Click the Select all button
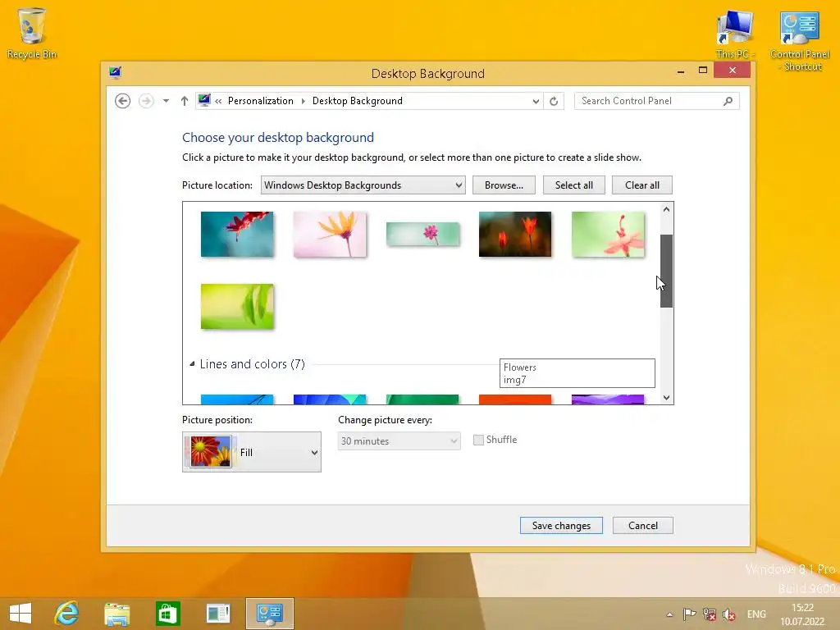Screen dimensions: 840x630 (x=573, y=185)
